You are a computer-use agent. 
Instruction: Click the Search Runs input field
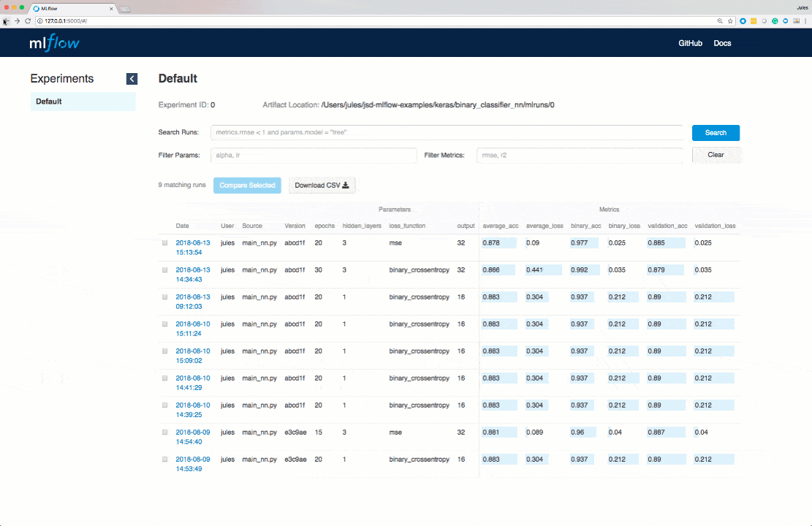447,133
